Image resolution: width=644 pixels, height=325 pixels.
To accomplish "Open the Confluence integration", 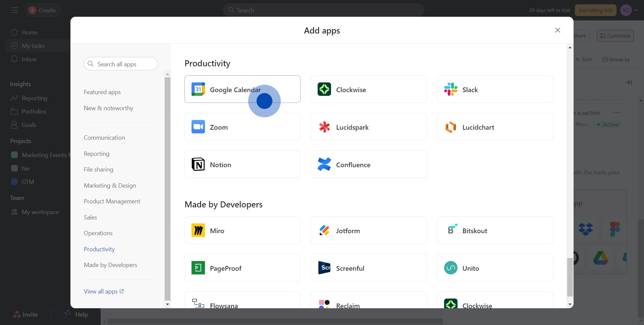I will pos(368,164).
